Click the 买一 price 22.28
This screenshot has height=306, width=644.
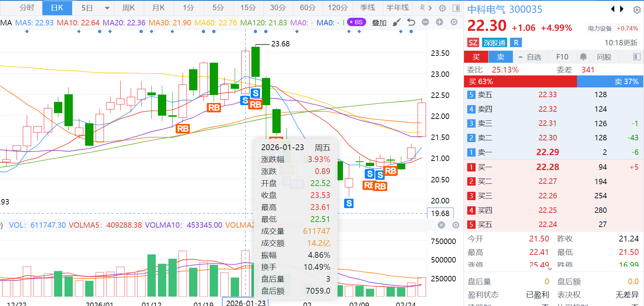point(548,167)
